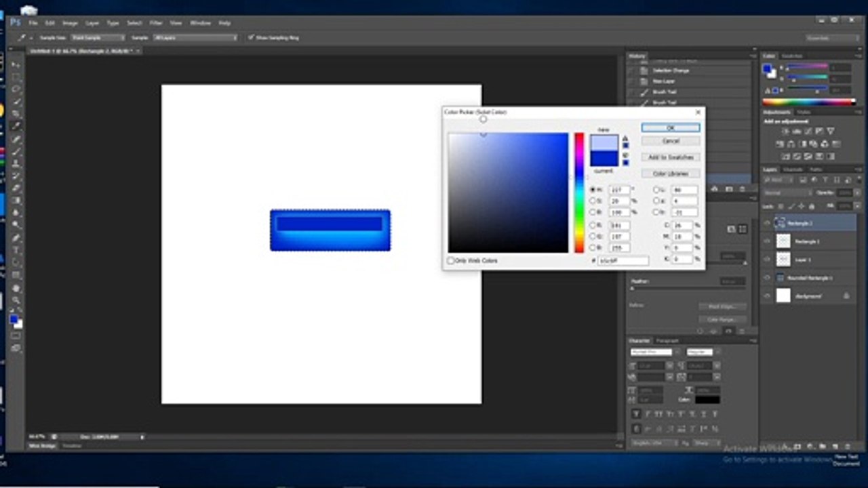The height and width of the screenshot is (488, 868).
Task: Click OK in Color Picker dialog
Action: [671, 127]
